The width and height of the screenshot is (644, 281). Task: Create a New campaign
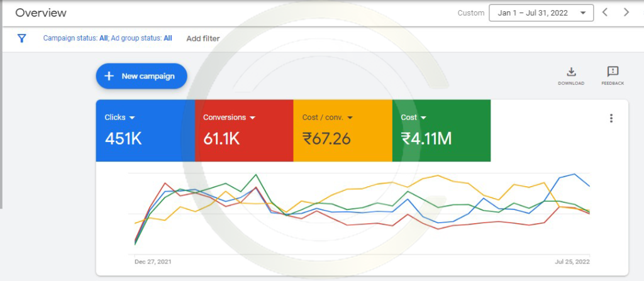(142, 76)
